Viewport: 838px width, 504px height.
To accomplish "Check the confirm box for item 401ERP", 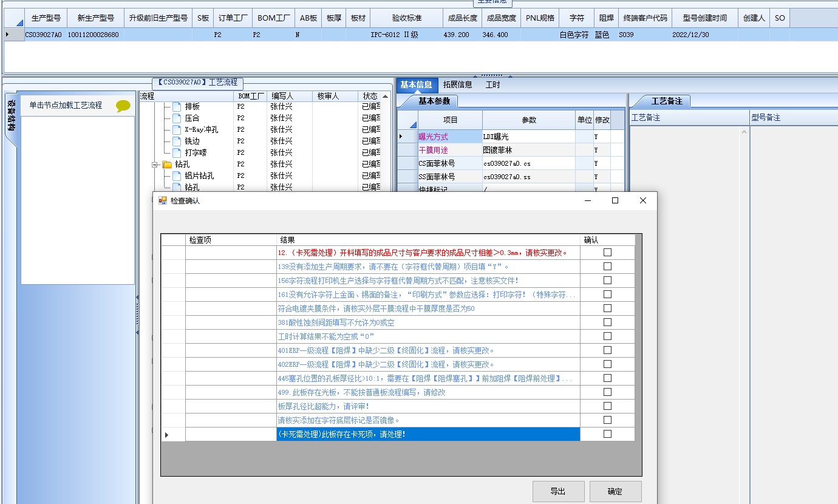I will pos(607,350).
